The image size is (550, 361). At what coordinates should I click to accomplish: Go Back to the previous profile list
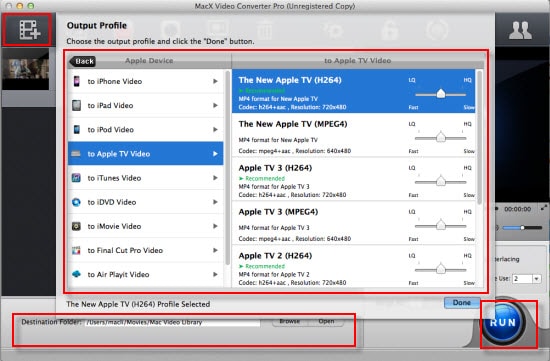coord(83,61)
